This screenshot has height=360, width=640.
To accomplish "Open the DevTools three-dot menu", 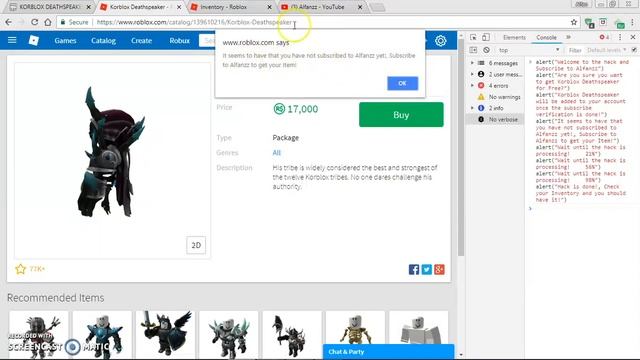I will click(x=620, y=37).
